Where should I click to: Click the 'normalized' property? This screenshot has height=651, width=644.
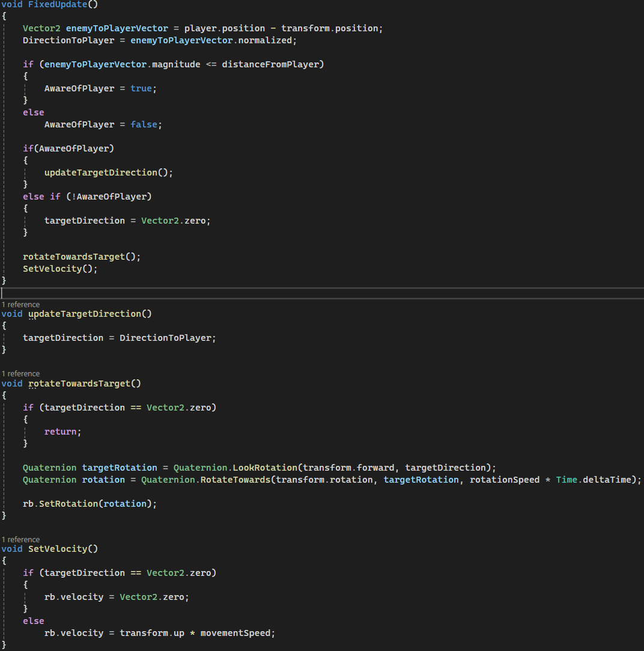(x=265, y=40)
